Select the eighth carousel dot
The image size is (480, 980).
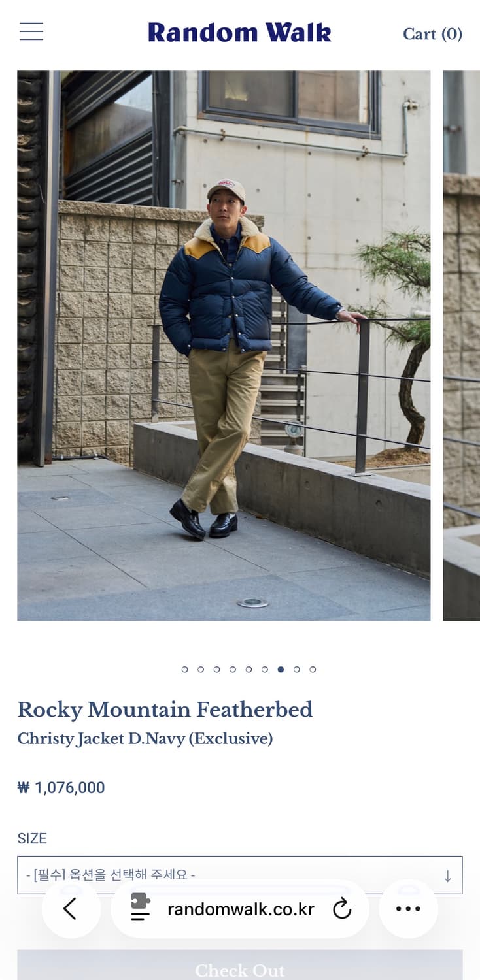(297, 669)
